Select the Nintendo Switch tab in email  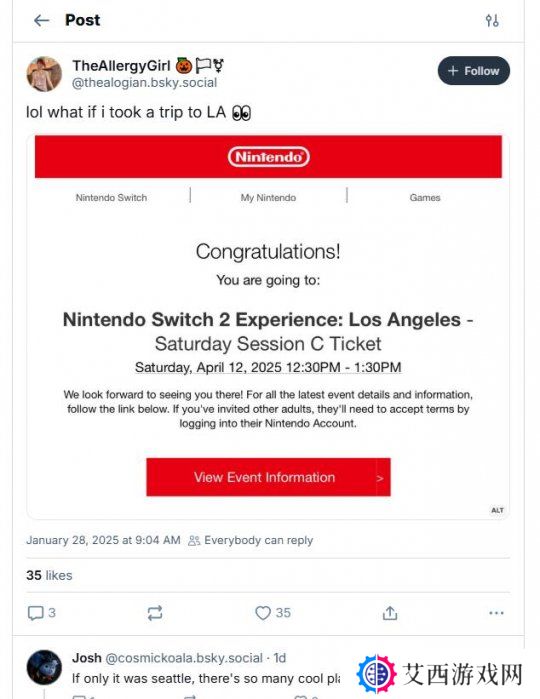tap(111, 197)
